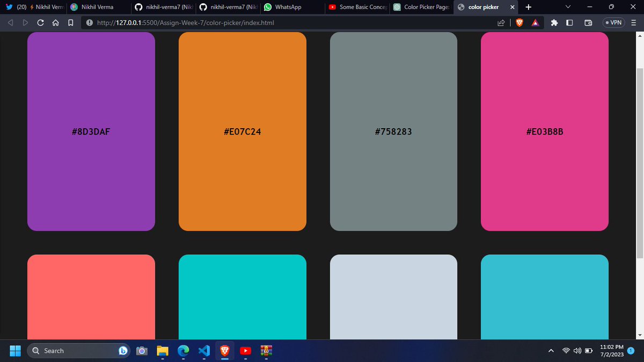Select the pink #E03B8B color card
Image resolution: width=644 pixels, height=362 pixels.
pos(545,131)
